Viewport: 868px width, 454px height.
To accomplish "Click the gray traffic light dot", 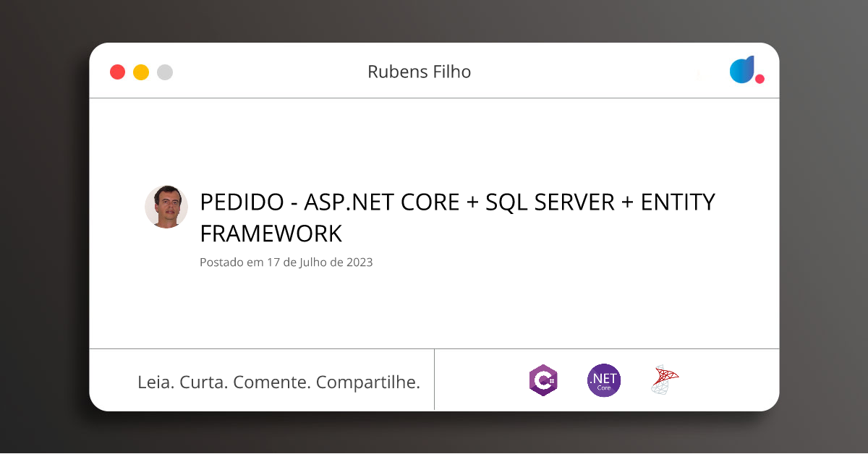I will click(164, 72).
